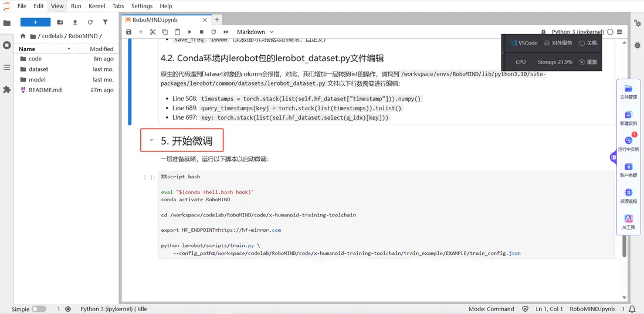The height and width of the screenshot is (314, 644).
Task: Open 运行中实例 running instances
Action: [x=628, y=144]
